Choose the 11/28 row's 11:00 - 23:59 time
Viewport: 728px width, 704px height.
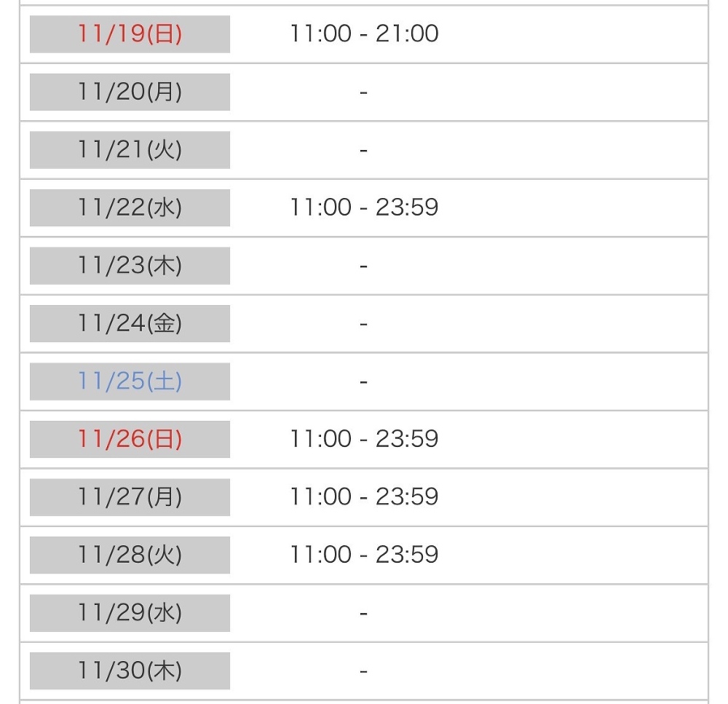pos(364,555)
